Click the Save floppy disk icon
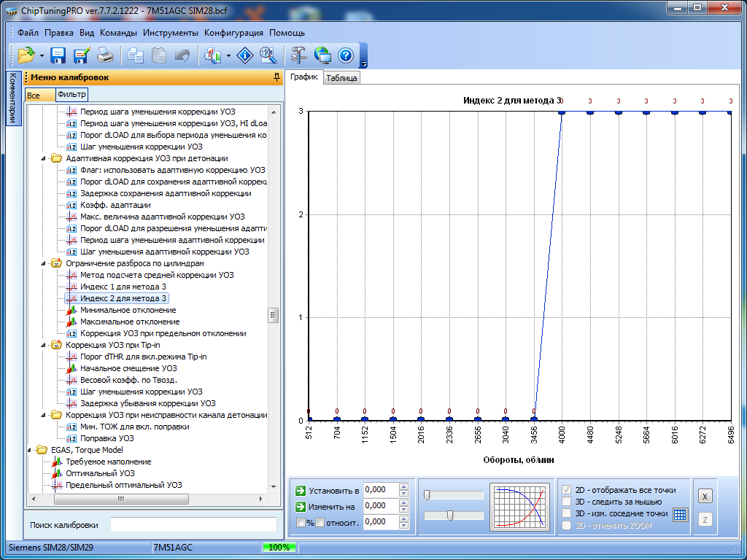The height and width of the screenshot is (560, 747). pos(58,55)
